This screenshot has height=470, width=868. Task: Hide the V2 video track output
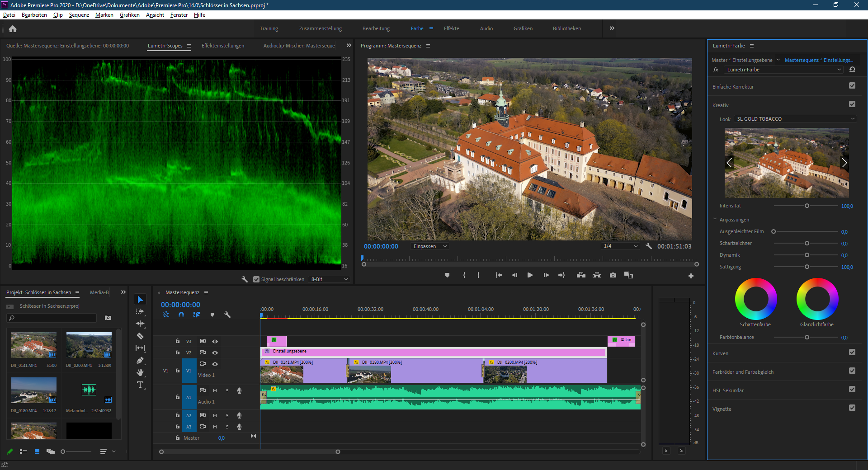coord(215,353)
